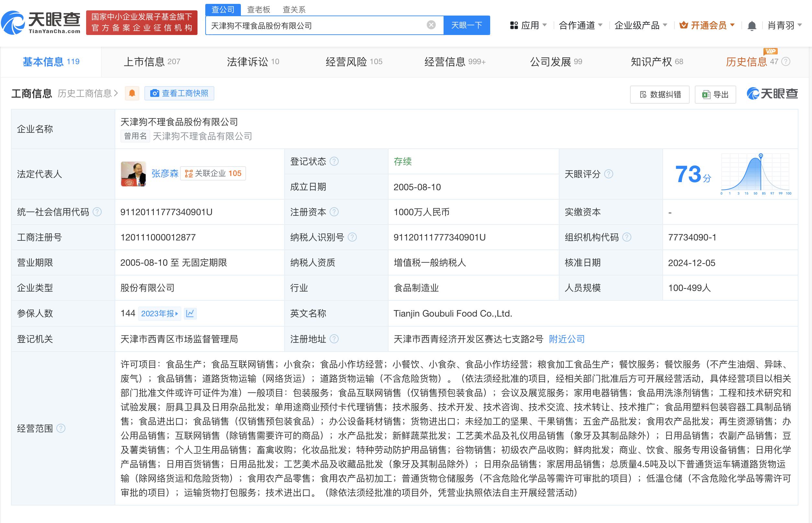Switch to the 经营风险 tab

[x=354, y=62]
